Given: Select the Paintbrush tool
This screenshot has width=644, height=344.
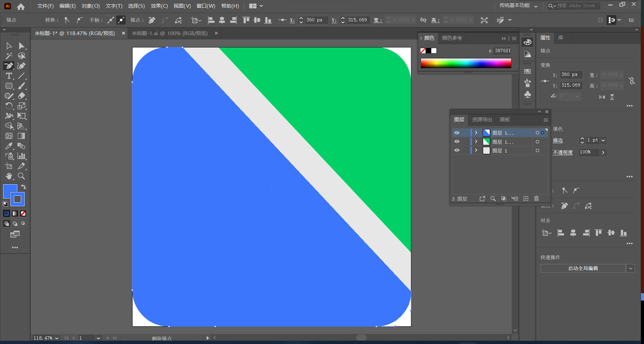Looking at the screenshot, I should (x=22, y=86).
